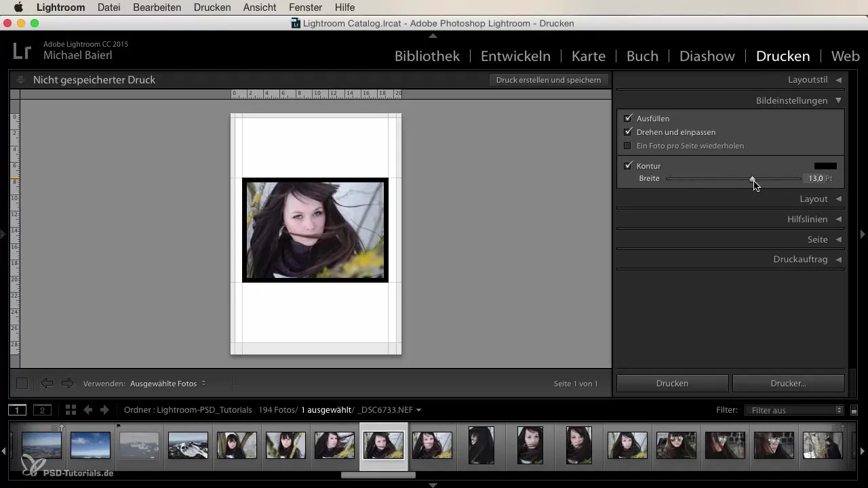Select second window display 2
The image size is (868, 488).
click(43, 410)
